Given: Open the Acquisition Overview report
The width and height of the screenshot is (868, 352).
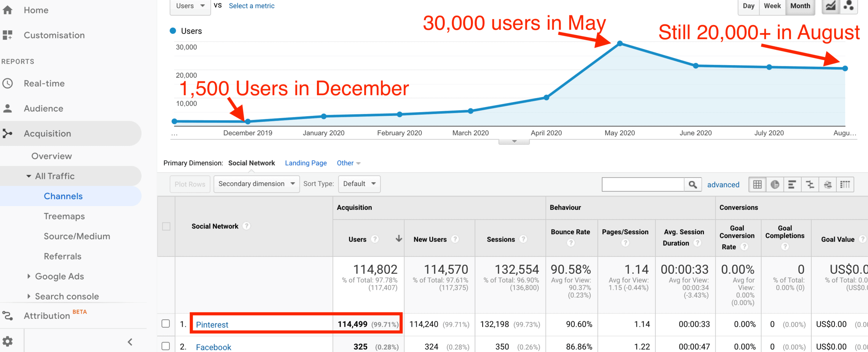Looking at the screenshot, I should (51, 156).
